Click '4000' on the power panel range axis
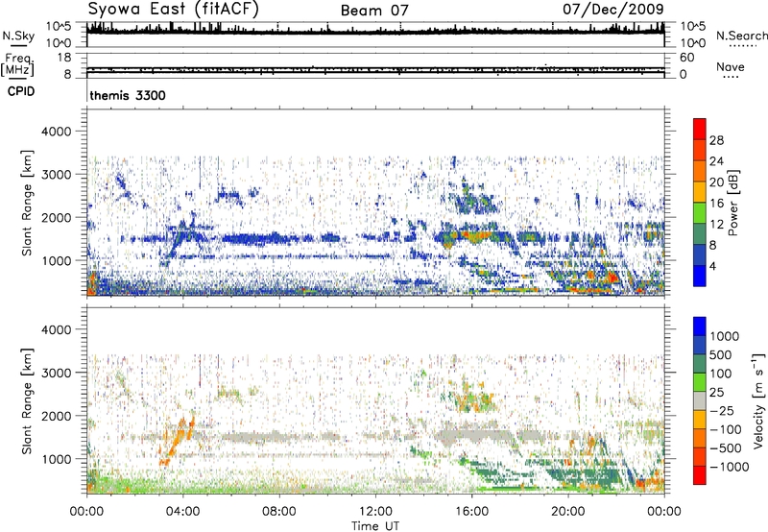Image resolution: width=768 pixels, height=532 pixels. (x=57, y=132)
